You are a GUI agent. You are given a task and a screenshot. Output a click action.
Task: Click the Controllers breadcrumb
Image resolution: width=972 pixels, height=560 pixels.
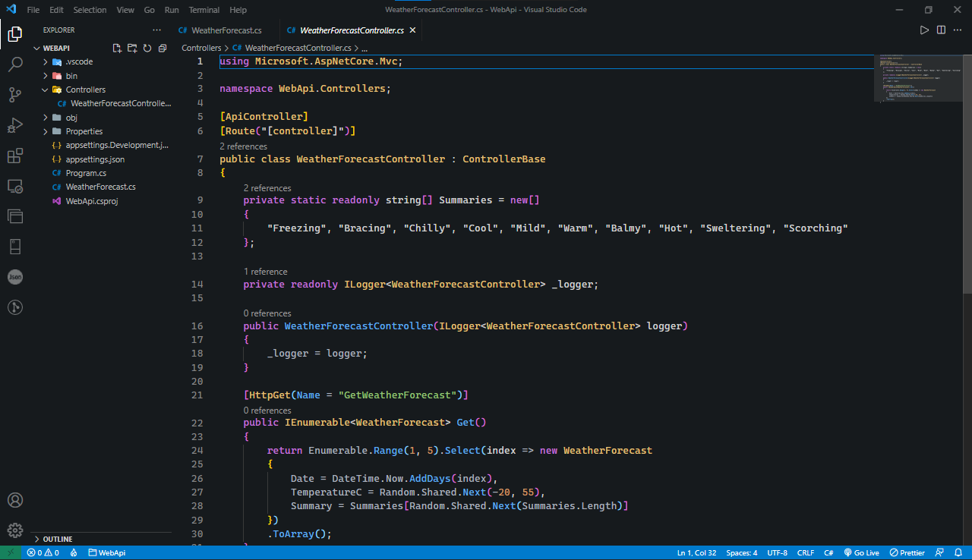click(201, 48)
